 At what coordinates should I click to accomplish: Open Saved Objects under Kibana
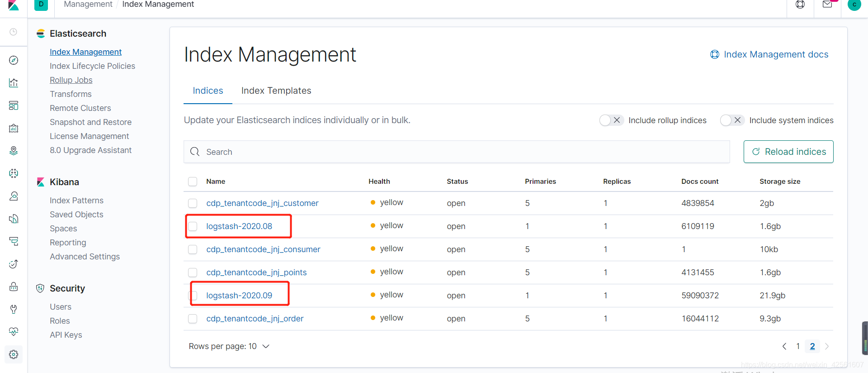point(76,215)
